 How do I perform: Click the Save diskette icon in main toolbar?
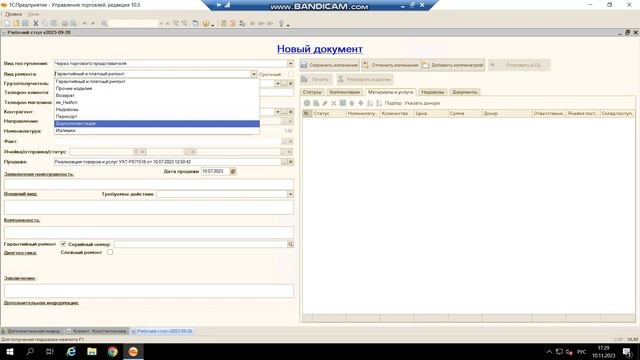coord(25,24)
